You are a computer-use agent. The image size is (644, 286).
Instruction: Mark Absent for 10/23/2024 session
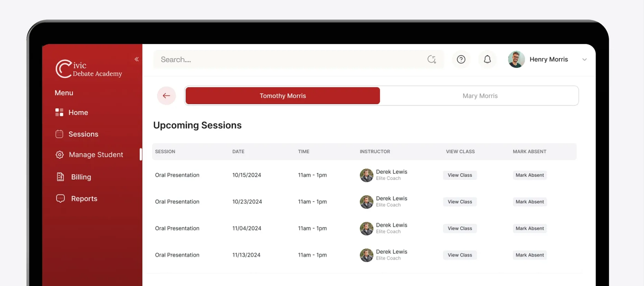(530, 202)
